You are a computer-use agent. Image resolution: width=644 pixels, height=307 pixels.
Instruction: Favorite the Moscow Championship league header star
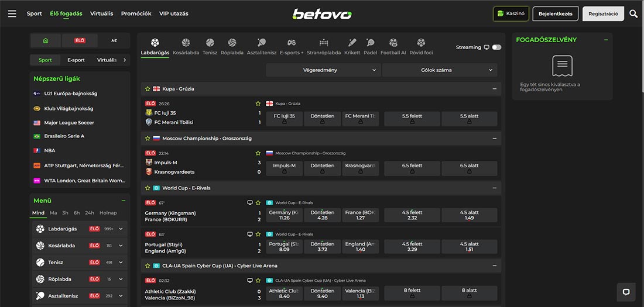pyautogui.click(x=148, y=139)
